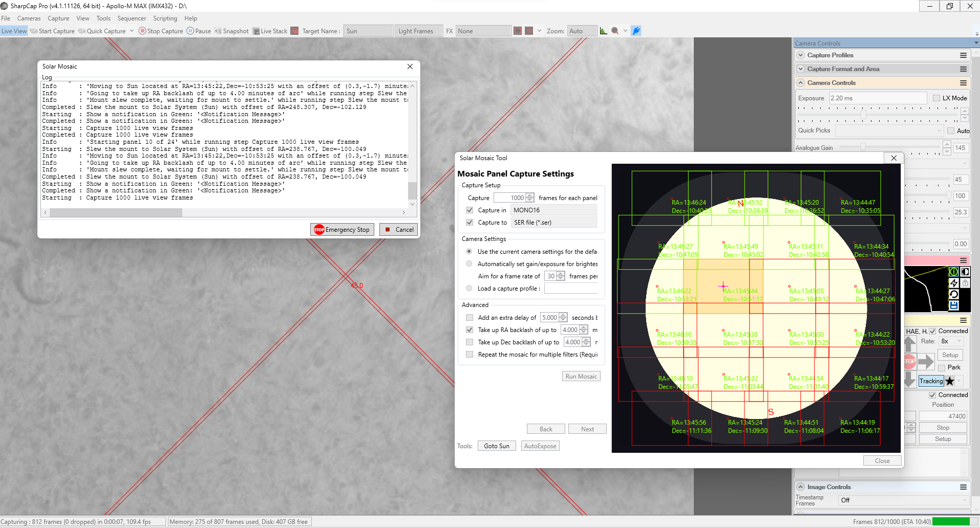
Task: Click the mount move-right arrow
Action: pos(926,362)
